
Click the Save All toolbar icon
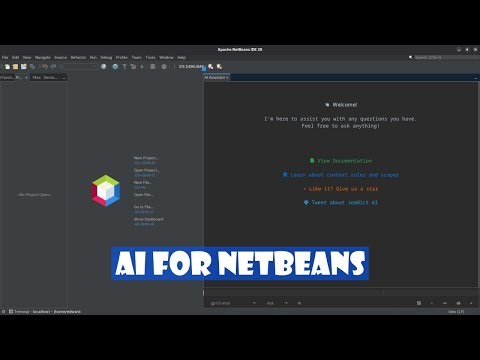click(32, 67)
